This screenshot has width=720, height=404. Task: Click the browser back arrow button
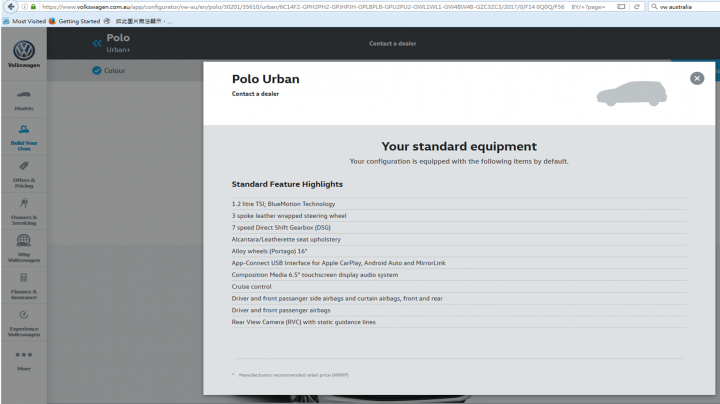[x=11, y=6]
